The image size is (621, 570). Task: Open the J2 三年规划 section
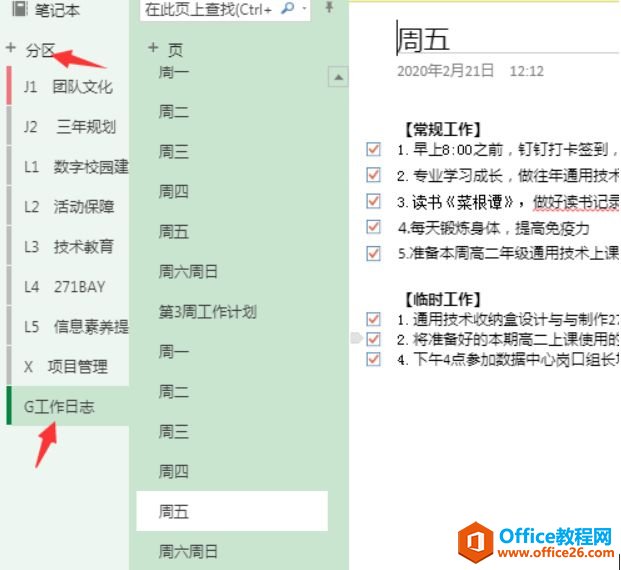coord(69,127)
